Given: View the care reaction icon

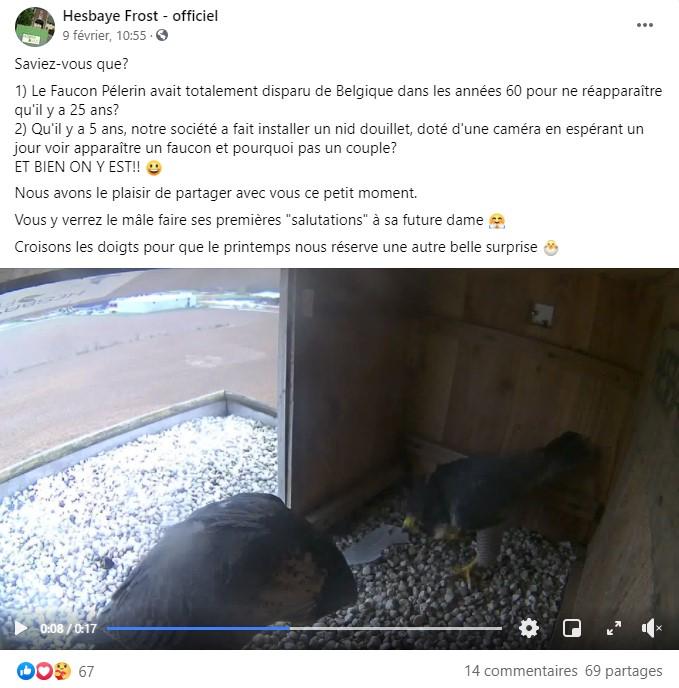Looking at the screenshot, I should (62, 671).
